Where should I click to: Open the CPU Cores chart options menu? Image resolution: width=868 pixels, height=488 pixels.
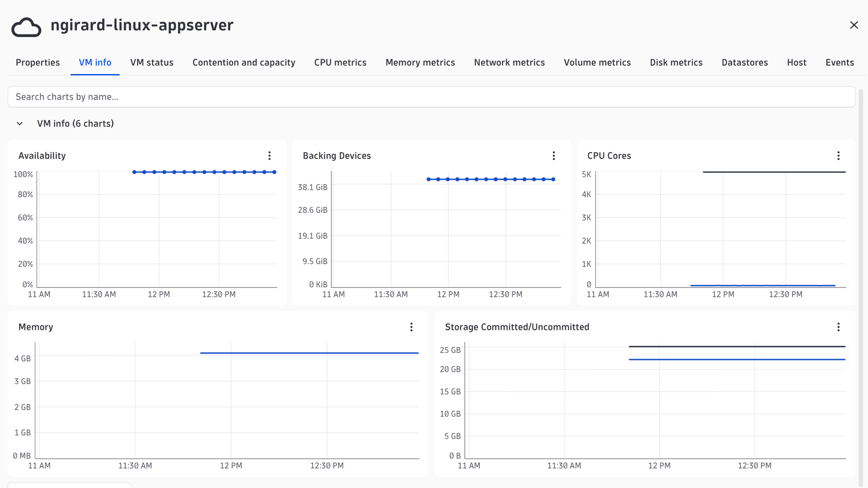838,156
